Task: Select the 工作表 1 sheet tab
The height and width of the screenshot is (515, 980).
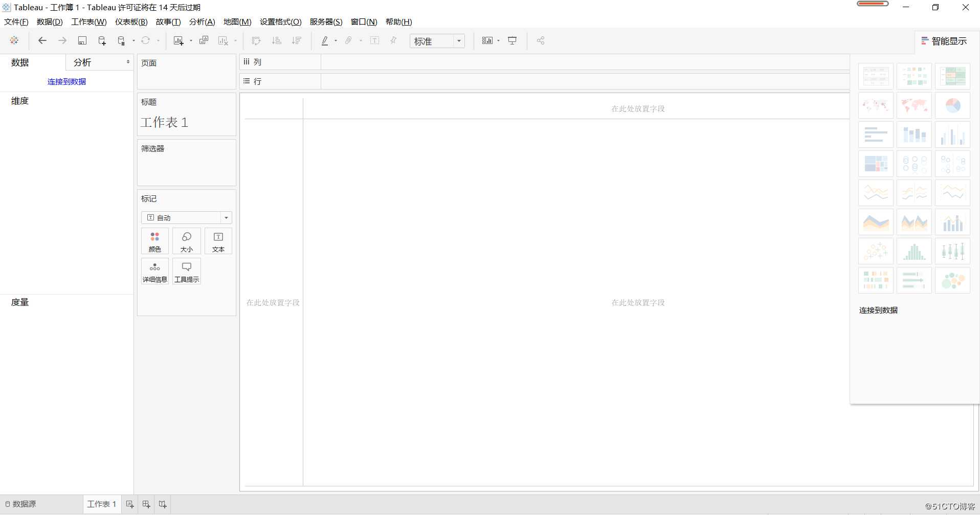Action: 102,504
